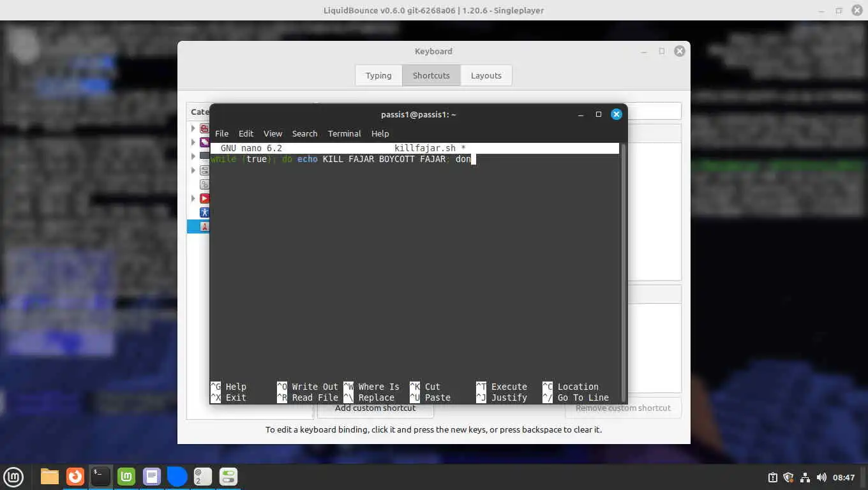Open the Terminal menu in menubar
Viewport: 868px width, 490px height.
[344, 133]
